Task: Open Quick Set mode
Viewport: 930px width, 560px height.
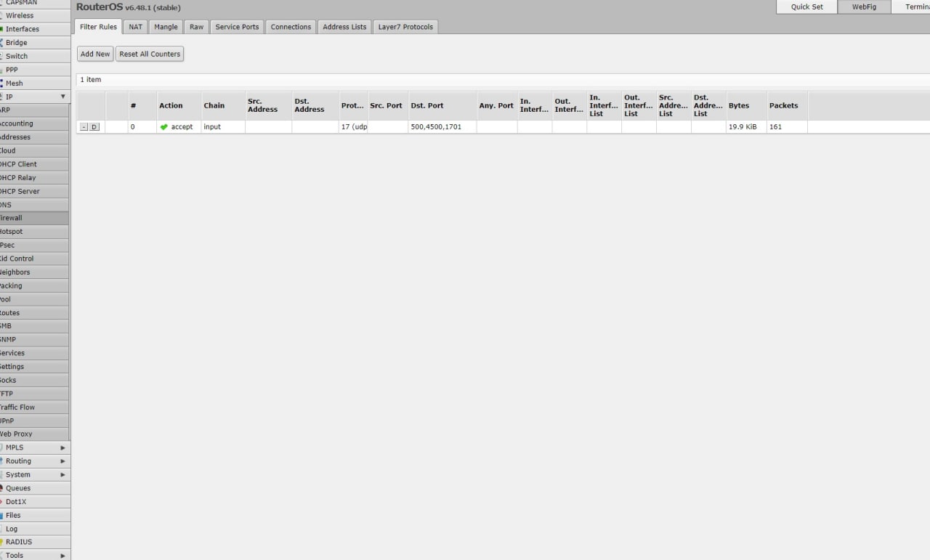Action: click(807, 7)
